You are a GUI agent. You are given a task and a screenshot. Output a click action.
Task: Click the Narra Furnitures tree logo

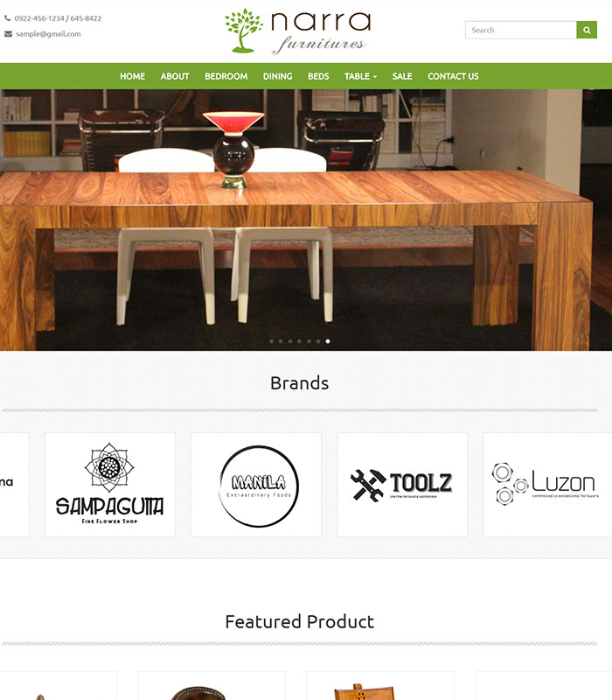(x=297, y=31)
